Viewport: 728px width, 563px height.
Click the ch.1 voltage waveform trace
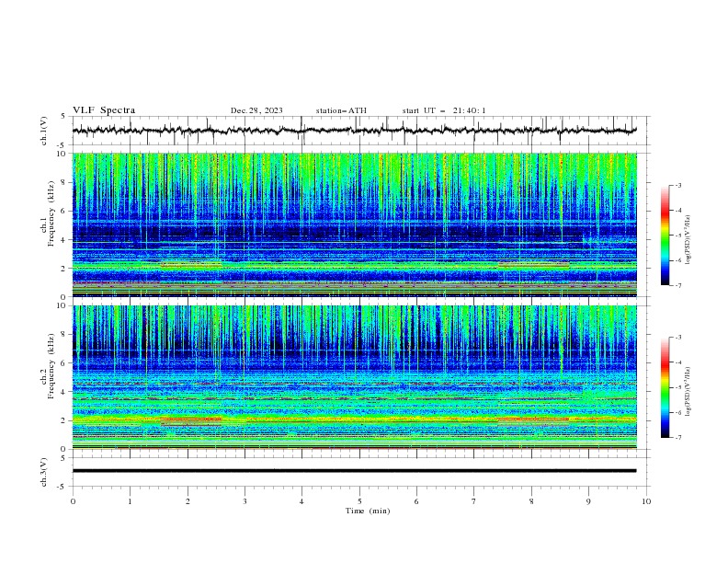(355, 131)
